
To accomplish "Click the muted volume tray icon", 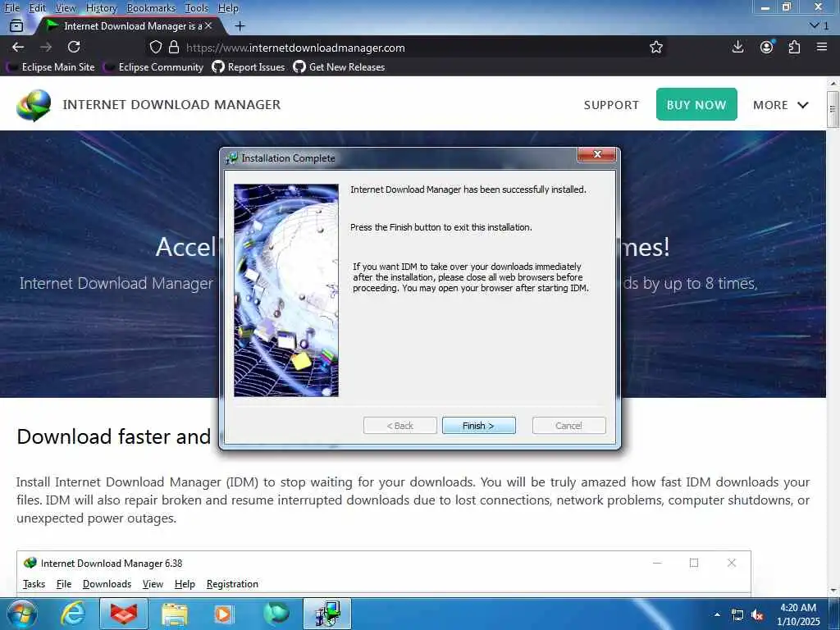I will [757, 615].
